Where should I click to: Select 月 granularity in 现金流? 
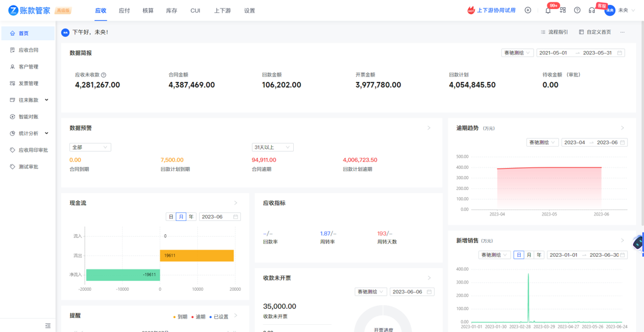pyautogui.click(x=181, y=217)
